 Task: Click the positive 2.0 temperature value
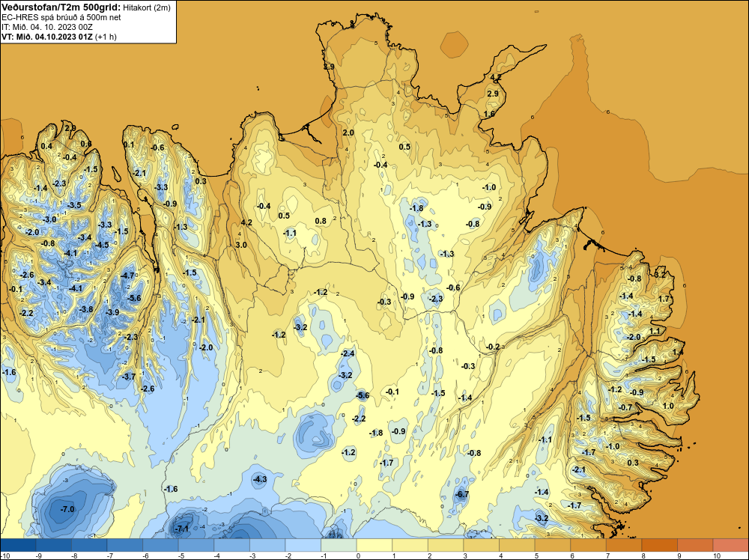coord(348,133)
